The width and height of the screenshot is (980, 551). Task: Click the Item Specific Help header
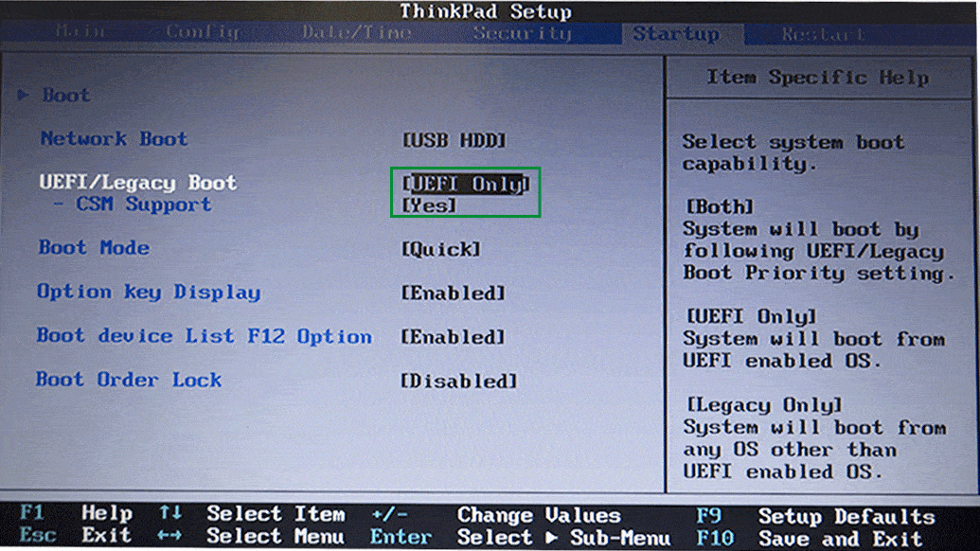817,78
